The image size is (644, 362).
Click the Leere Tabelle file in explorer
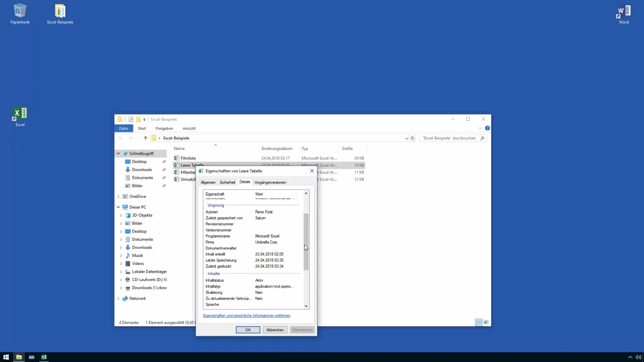tap(192, 165)
